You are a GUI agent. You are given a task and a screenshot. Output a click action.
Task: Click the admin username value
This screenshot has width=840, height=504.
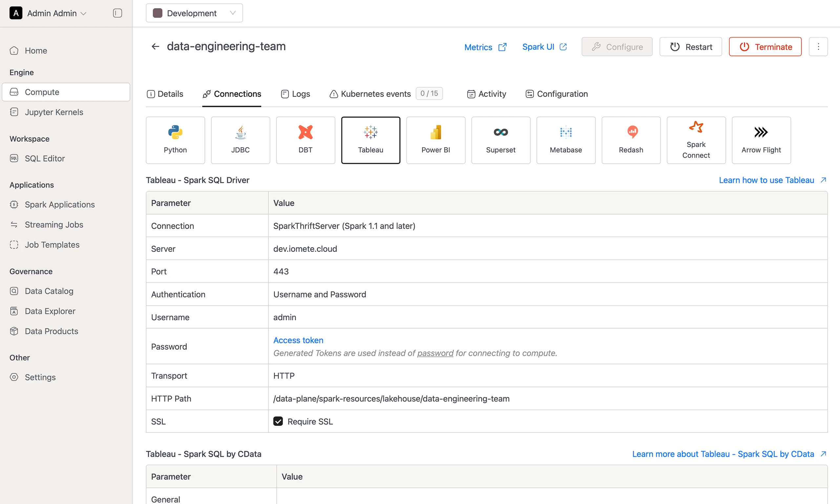284,317
